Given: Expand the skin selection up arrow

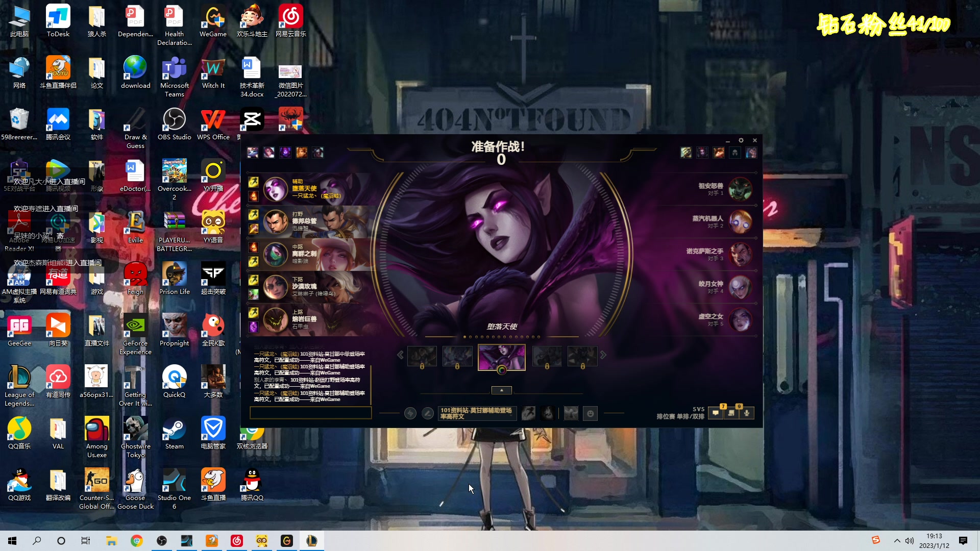Looking at the screenshot, I should coord(501,390).
